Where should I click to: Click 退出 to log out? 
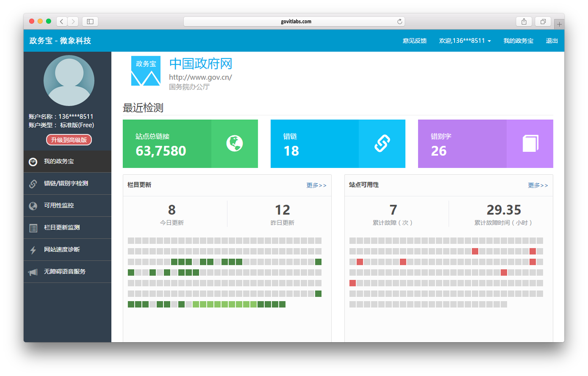click(x=552, y=41)
